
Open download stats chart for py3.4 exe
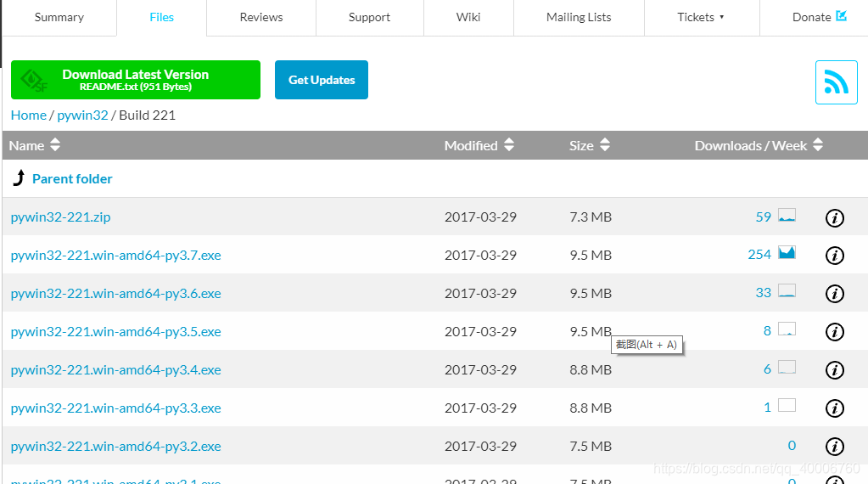point(787,367)
